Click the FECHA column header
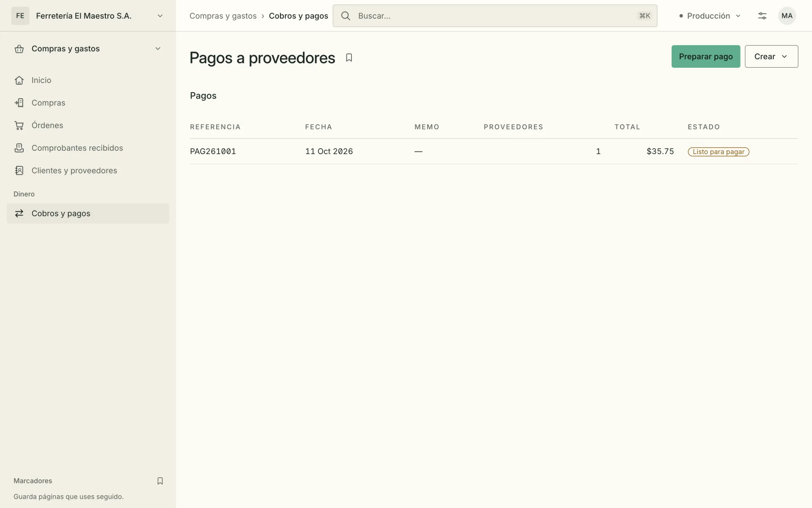This screenshot has width=812, height=508. pyautogui.click(x=319, y=127)
